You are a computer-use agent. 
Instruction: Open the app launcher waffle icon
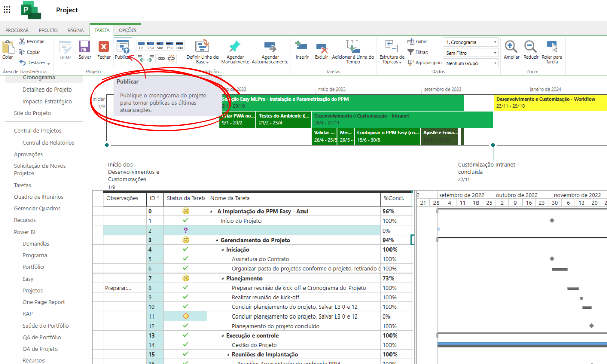(7, 10)
